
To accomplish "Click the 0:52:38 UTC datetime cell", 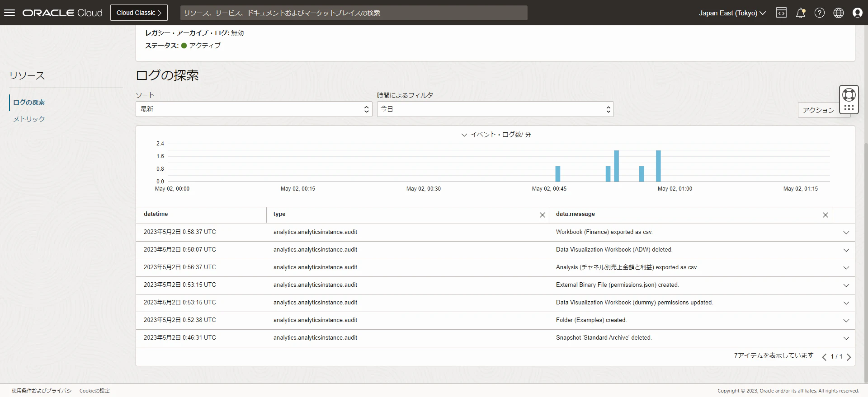I will tap(180, 320).
